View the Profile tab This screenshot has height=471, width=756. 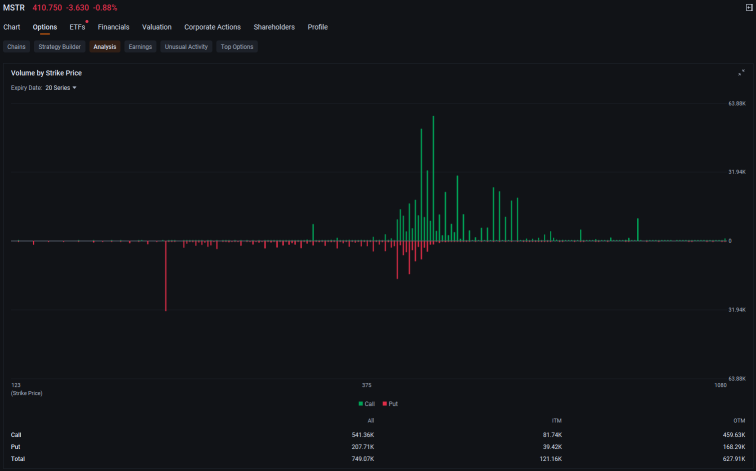pyautogui.click(x=318, y=27)
